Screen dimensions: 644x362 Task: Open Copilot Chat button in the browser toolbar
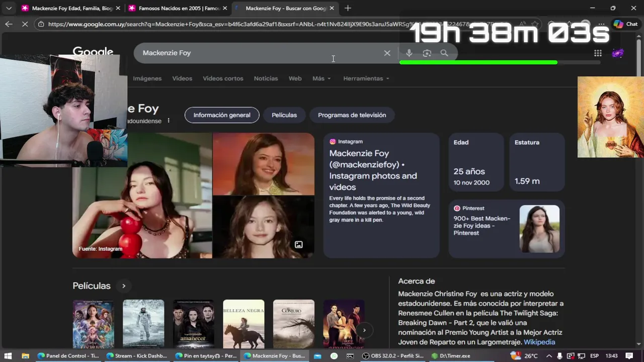pyautogui.click(x=625, y=24)
